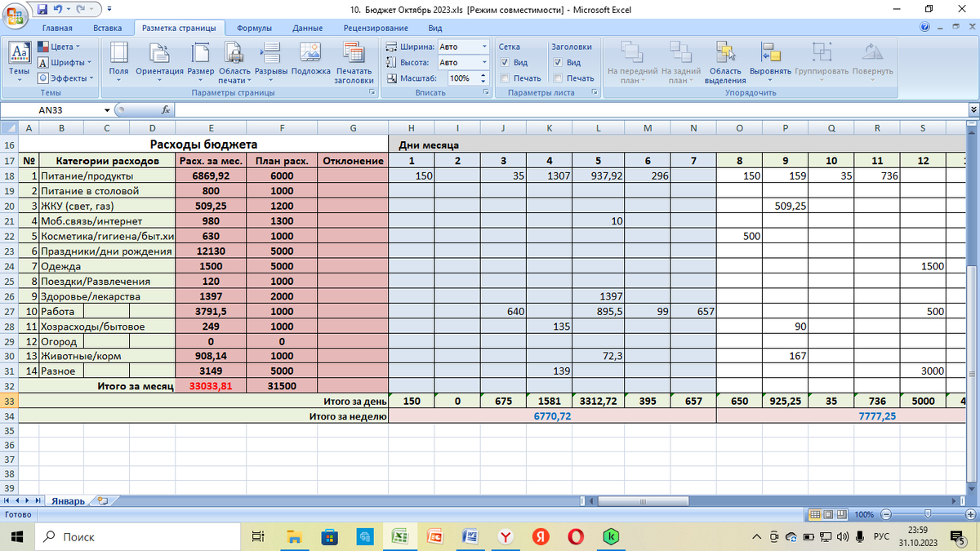
Task: Open Excel Help question mark icon
Action: tap(924, 27)
